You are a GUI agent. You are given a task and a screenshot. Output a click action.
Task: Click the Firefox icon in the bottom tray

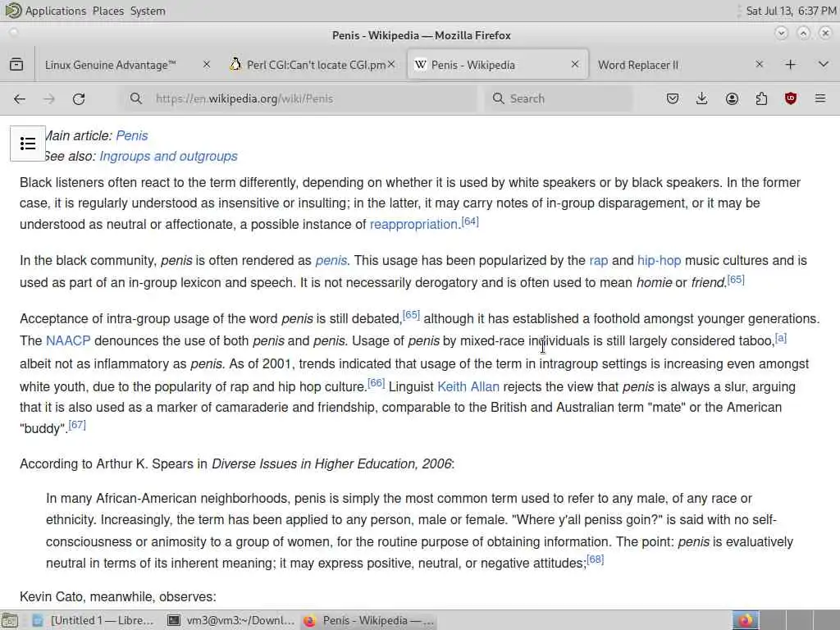[x=746, y=620]
